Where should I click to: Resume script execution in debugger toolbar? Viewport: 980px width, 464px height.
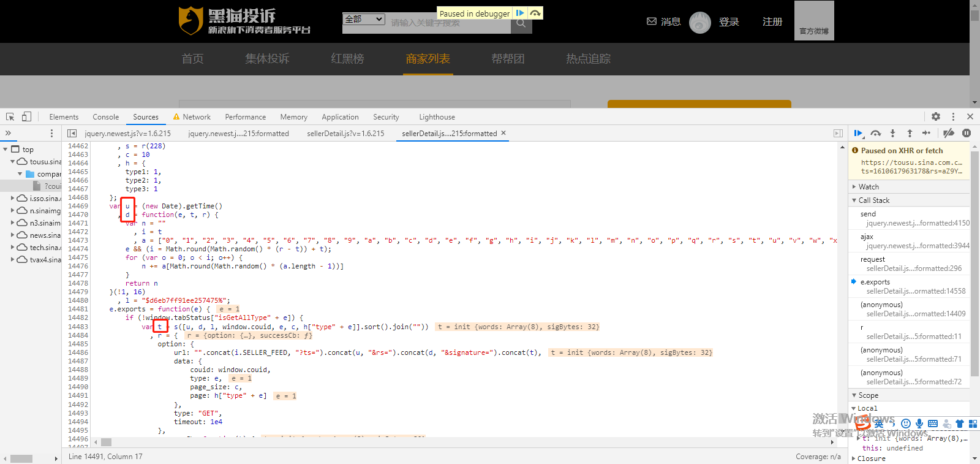[x=858, y=133]
